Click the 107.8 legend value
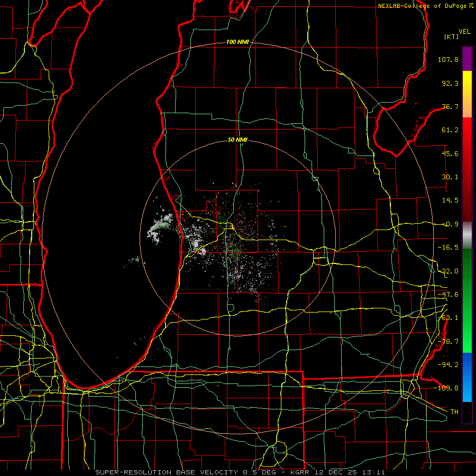The height and width of the screenshot is (476, 476). 448,59
